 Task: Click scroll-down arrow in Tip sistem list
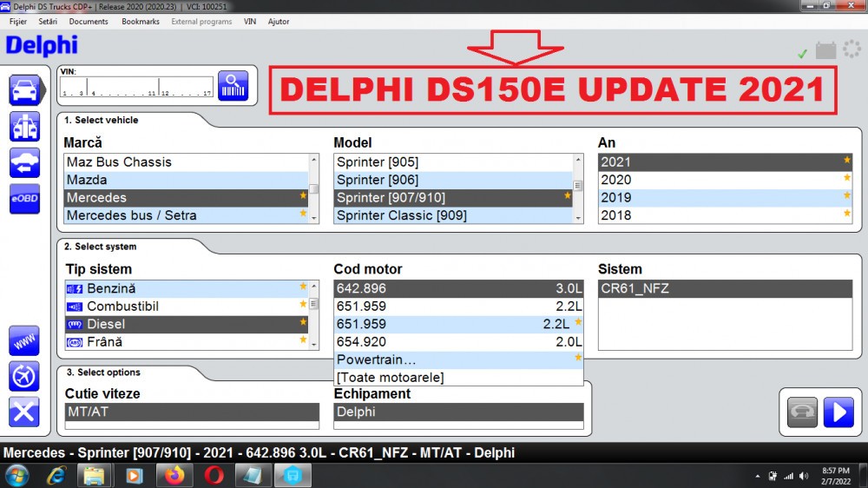point(314,345)
